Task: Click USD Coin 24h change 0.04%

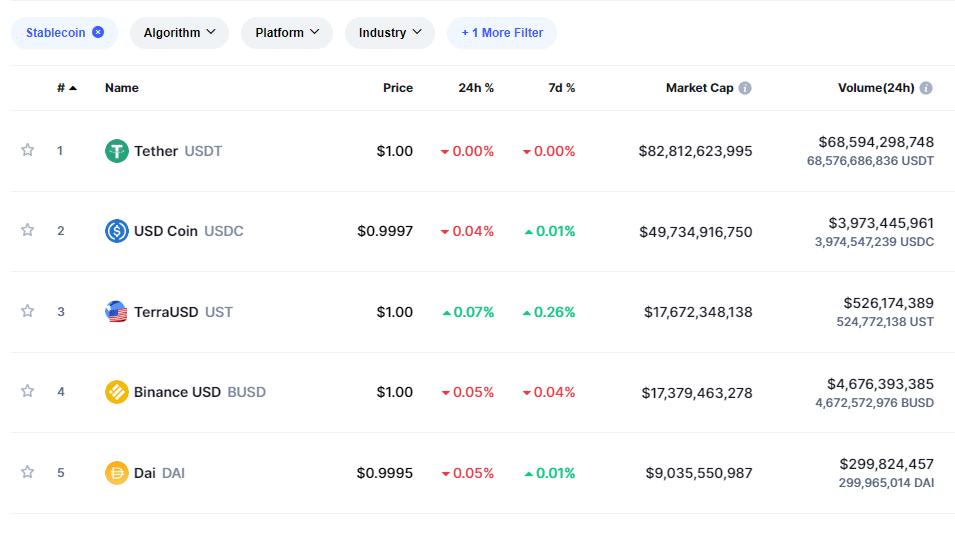Action: 467,231
